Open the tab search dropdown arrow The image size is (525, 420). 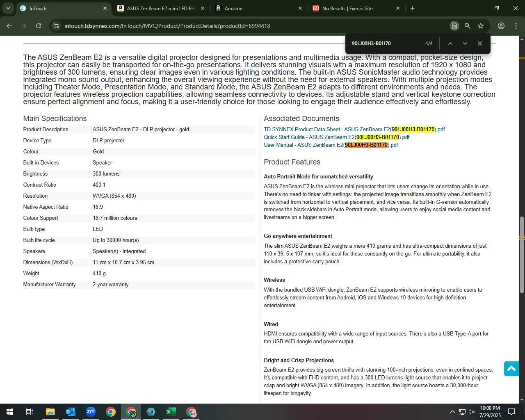[x=8, y=8]
